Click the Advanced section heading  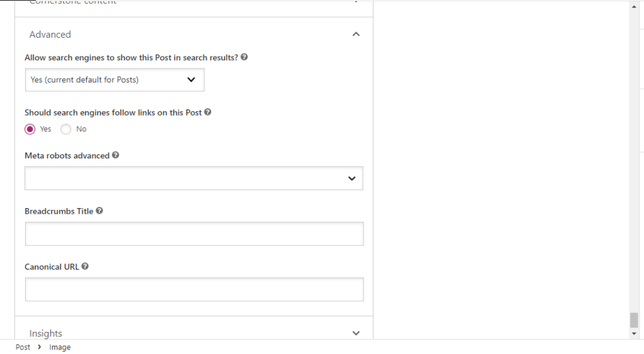pyautogui.click(x=50, y=35)
